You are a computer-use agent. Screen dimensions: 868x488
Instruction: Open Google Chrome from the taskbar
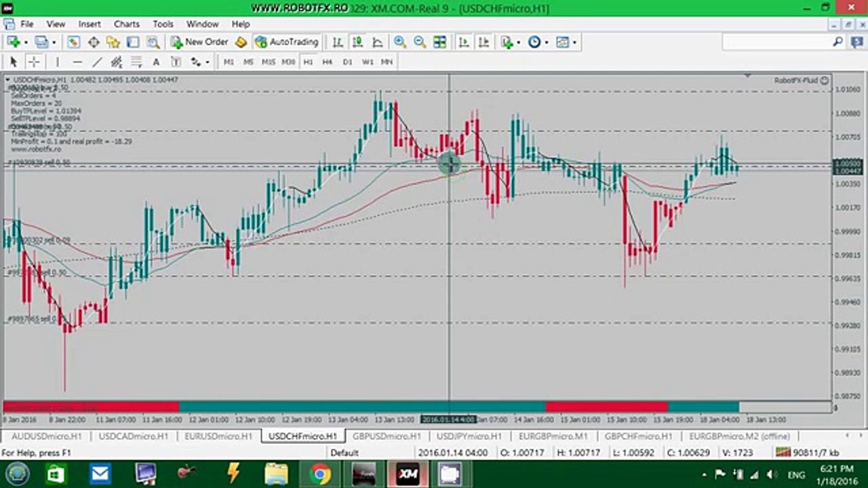320,474
